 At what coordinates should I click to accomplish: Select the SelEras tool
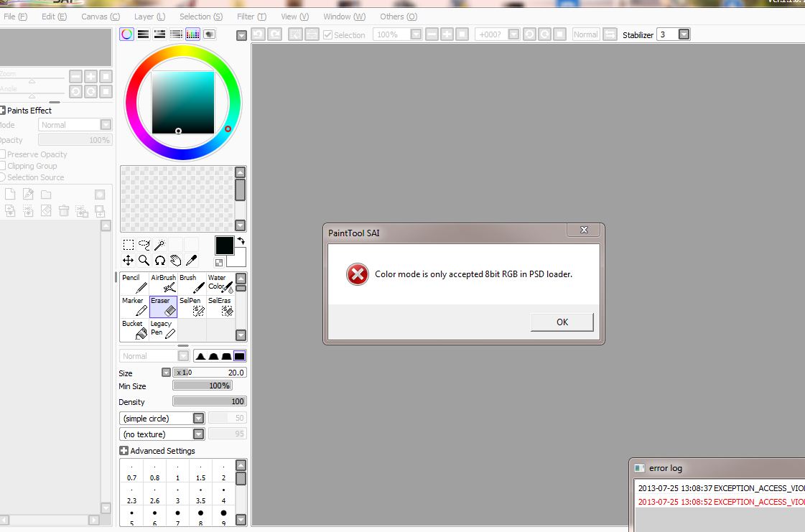[220, 307]
